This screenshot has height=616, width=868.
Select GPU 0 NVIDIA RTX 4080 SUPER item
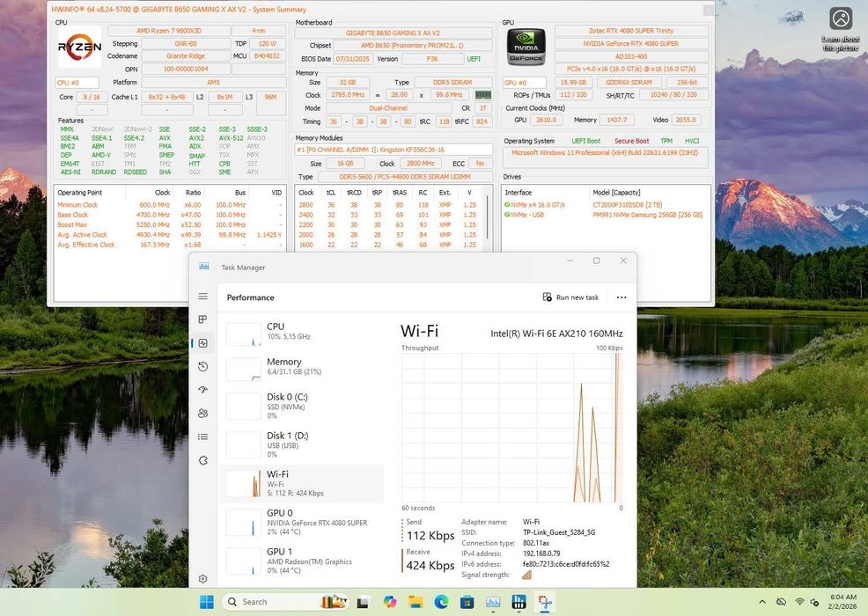click(302, 522)
